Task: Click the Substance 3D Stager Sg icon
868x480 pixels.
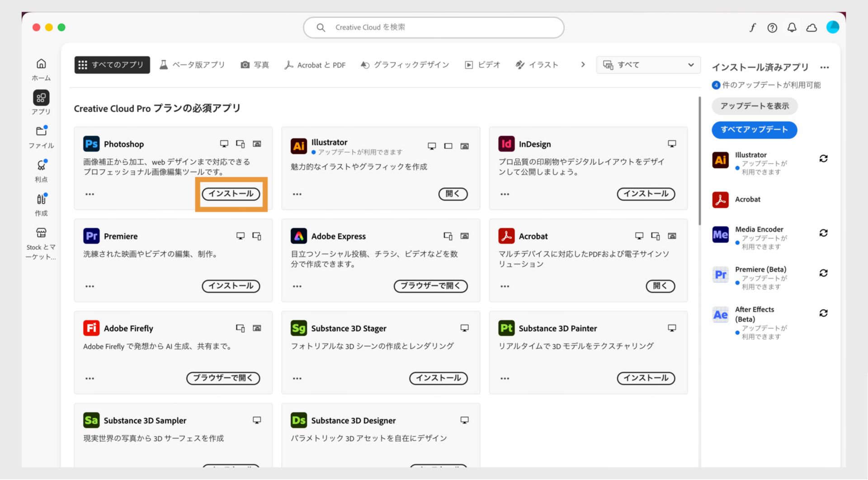Action: 299,328
